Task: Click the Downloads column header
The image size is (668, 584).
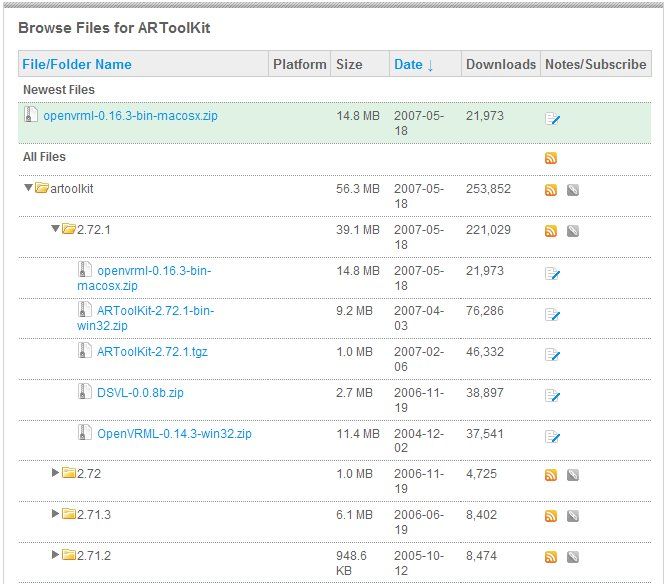Action: (501, 64)
